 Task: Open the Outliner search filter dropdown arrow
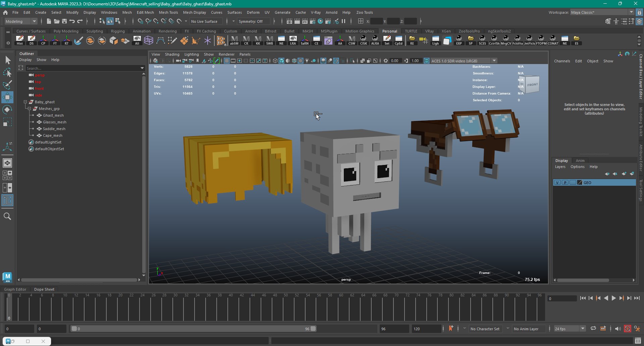tap(143, 68)
